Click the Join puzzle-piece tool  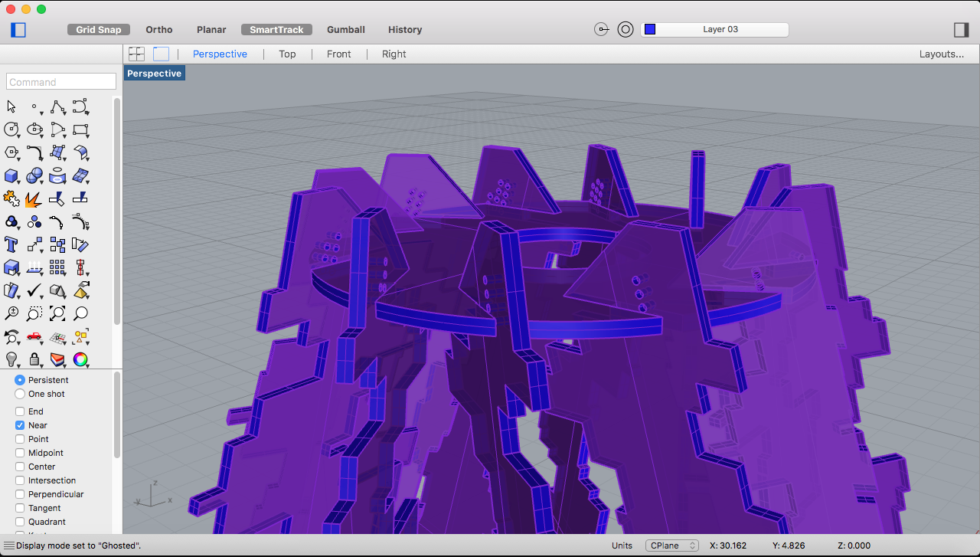click(x=11, y=198)
